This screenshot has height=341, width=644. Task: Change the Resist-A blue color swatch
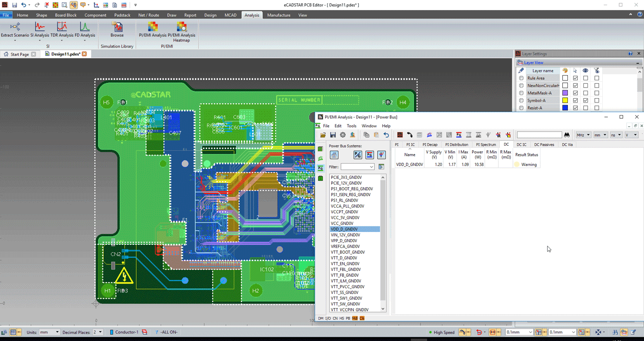tap(565, 108)
